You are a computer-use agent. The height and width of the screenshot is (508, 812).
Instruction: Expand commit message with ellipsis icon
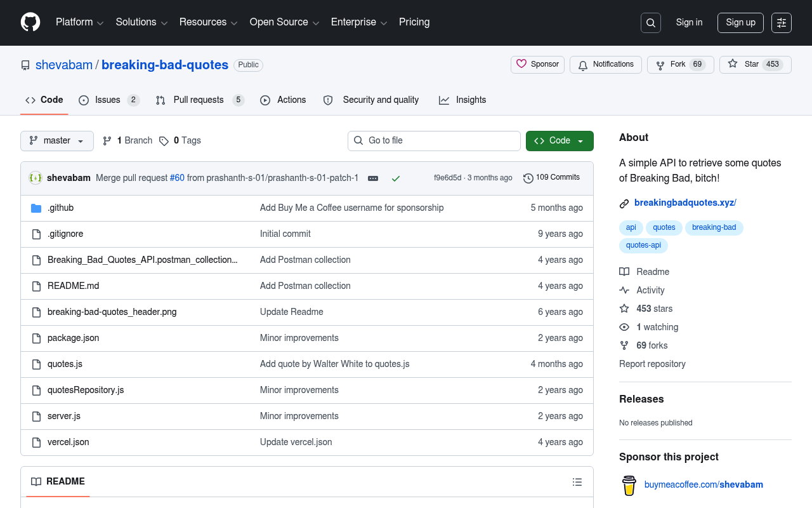pyautogui.click(x=373, y=178)
